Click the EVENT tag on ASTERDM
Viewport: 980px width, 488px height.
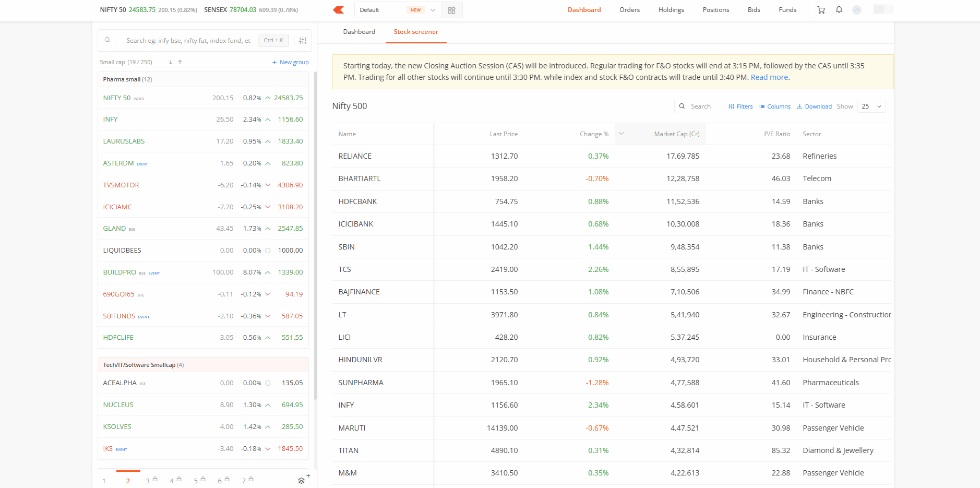pos(142,164)
